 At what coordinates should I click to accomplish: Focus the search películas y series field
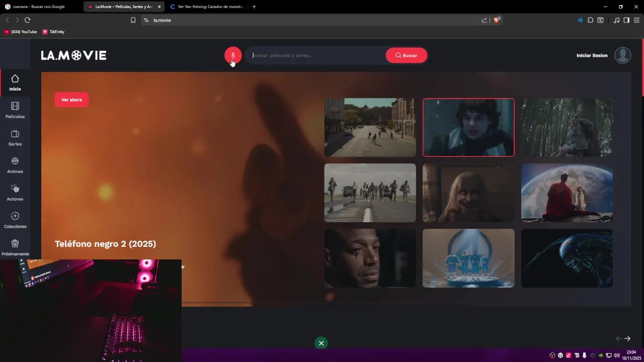click(x=316, y=55)
